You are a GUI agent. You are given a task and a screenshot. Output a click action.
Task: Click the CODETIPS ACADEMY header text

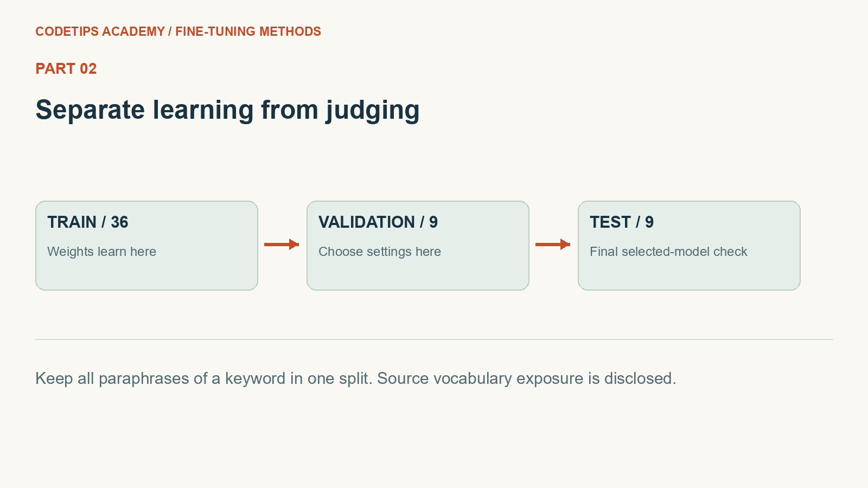point(100,31)
